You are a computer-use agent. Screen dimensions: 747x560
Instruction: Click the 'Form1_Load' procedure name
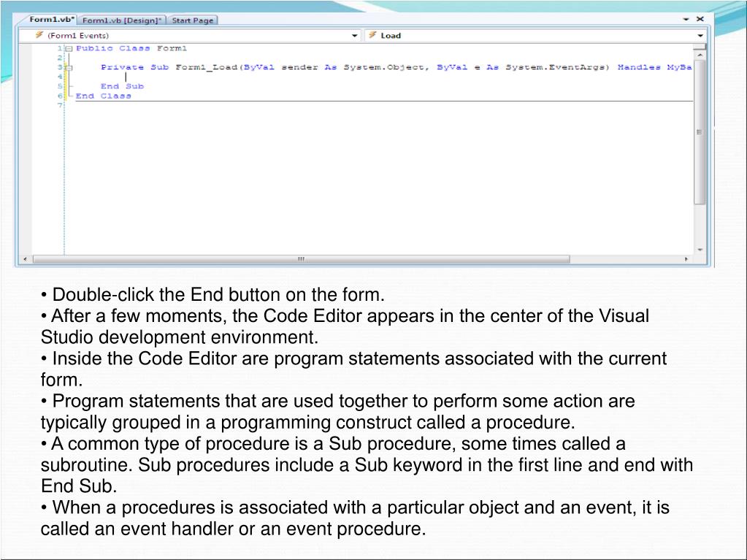(x=206, y=67)
